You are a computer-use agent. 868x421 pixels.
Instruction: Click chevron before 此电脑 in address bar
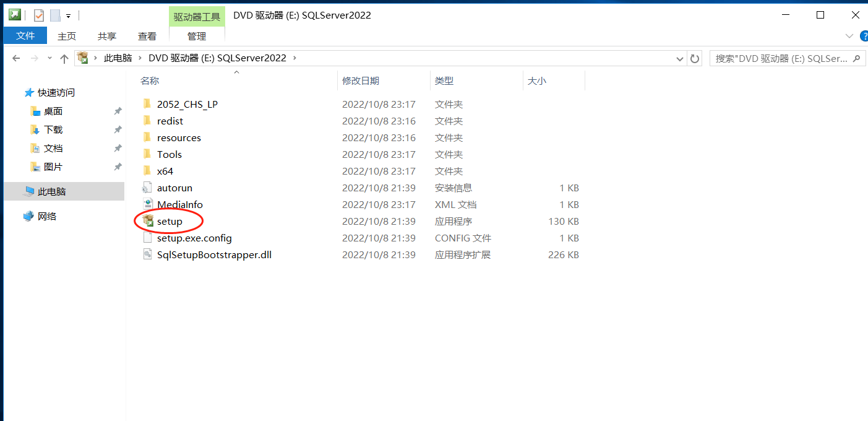tap(96, 58)
